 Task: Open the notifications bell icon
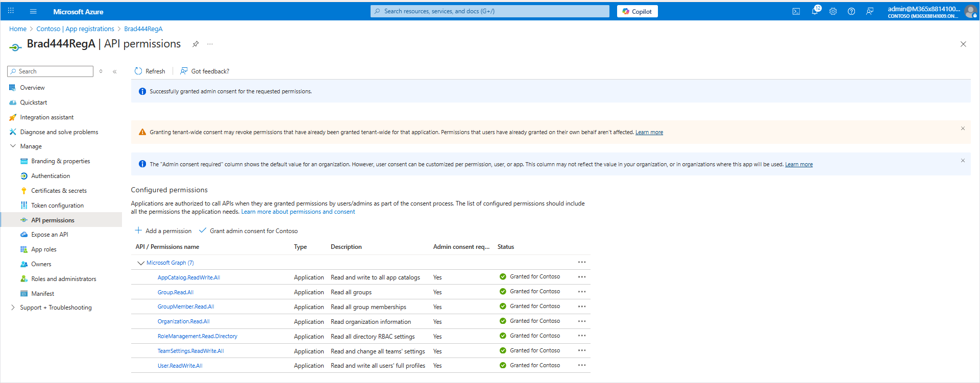(815, 11)
